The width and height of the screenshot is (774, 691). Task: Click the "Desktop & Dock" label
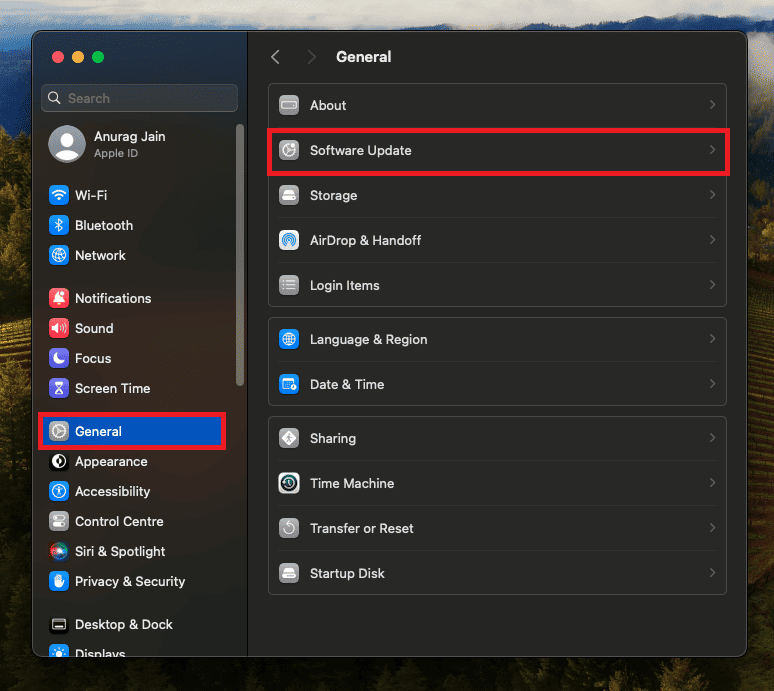coord(123,624)
